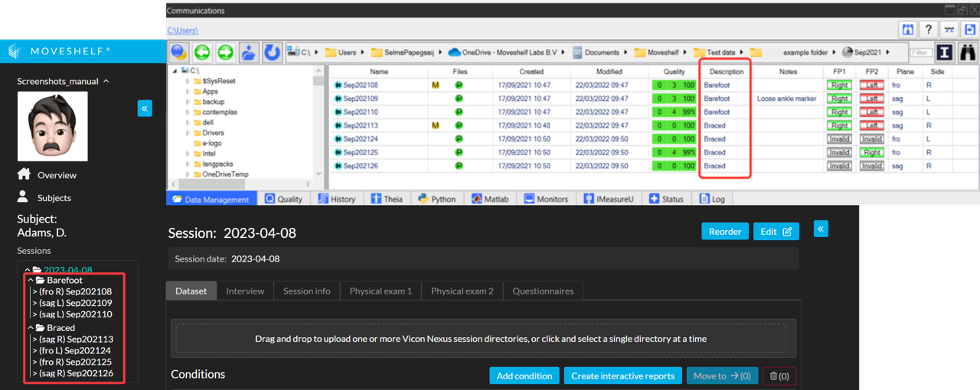This screenshot has height=390, width=980.
Task: Click the binoculars search icon
Action: pyautogui.click(x=968, y=53)
